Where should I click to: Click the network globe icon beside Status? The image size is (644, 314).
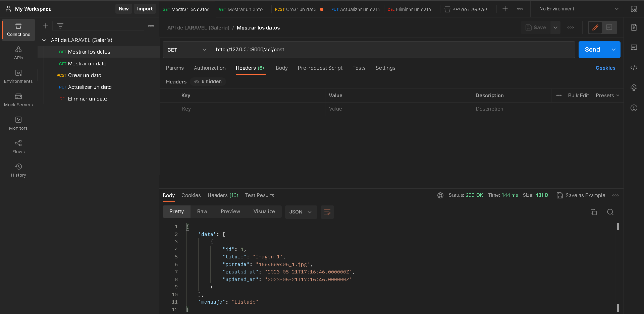click(440, 195)
